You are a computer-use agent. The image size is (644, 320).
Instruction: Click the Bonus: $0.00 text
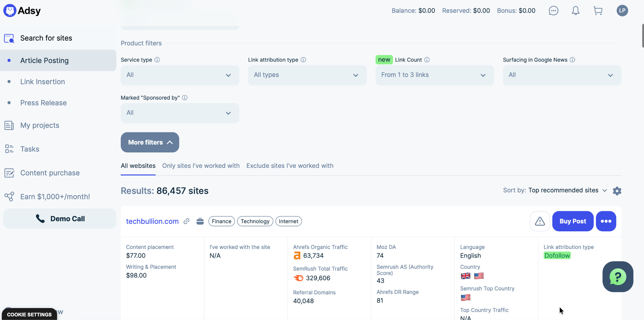516,11
